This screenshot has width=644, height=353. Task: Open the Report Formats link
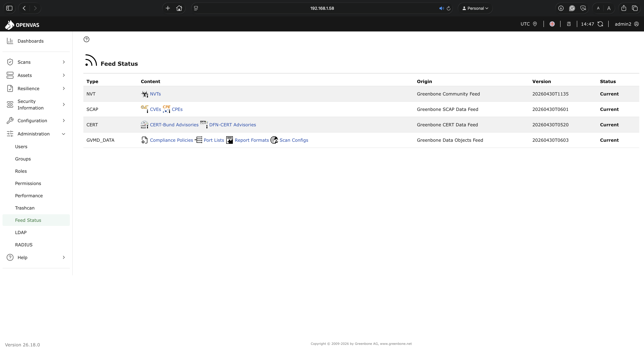[x=252, y=140]
